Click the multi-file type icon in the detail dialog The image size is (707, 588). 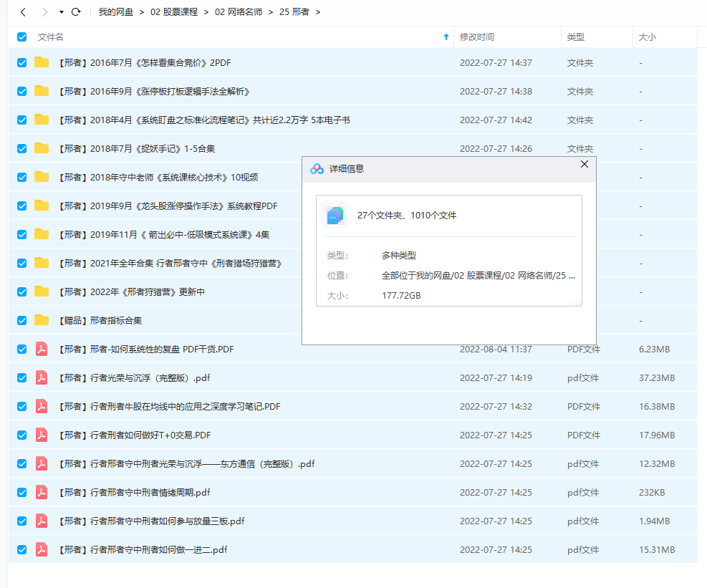[335, 214]
